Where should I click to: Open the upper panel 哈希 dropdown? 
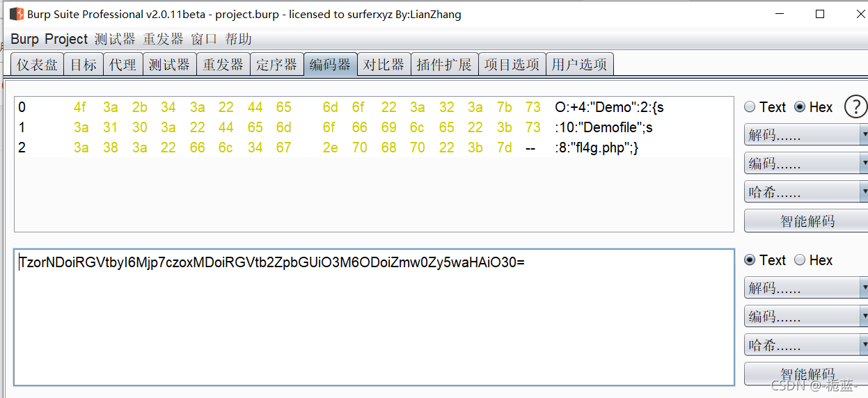click(x=806, y=192)
